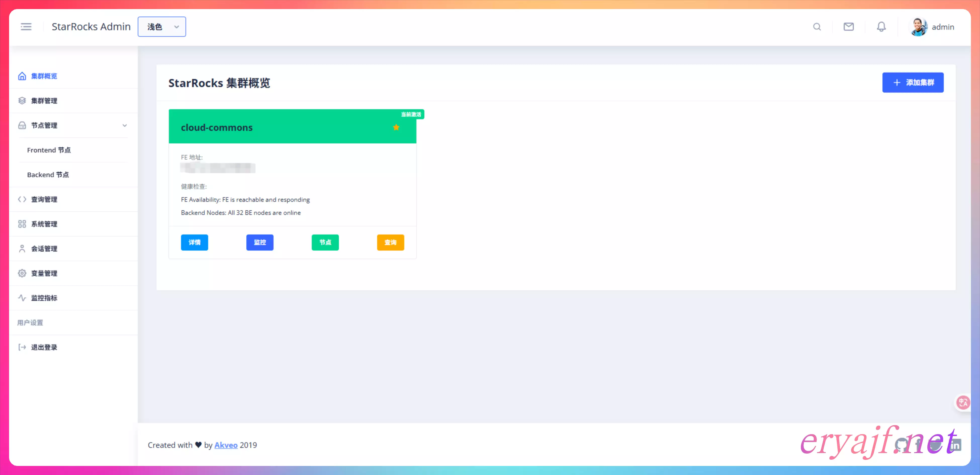The image size is (980, 475).
Task: Click the admin user avatar
Action: coord(918,27)
